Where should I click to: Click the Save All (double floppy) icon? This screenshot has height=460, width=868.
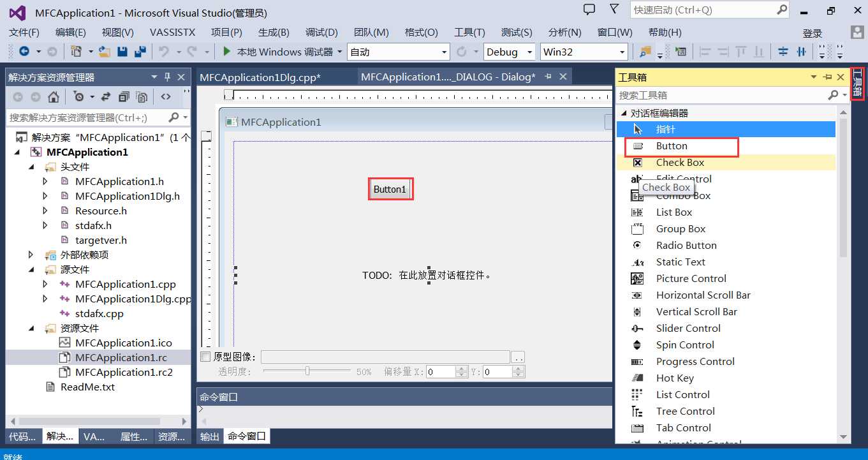point(140,52)
